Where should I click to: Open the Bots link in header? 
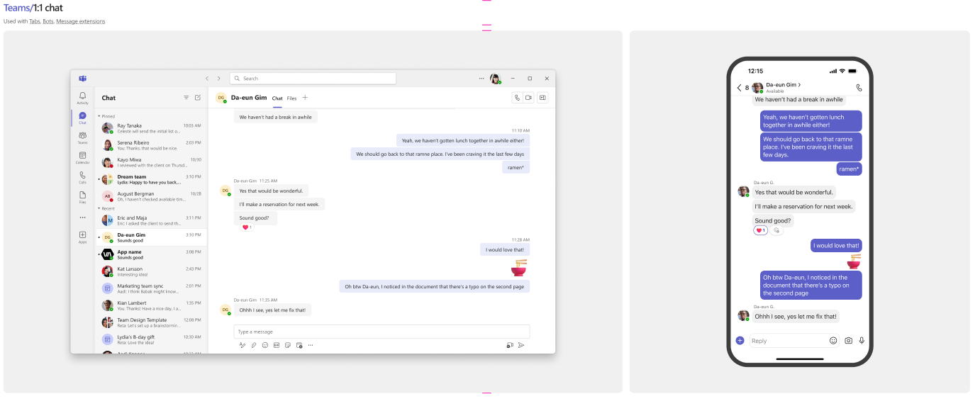click(x=48, y=21)
